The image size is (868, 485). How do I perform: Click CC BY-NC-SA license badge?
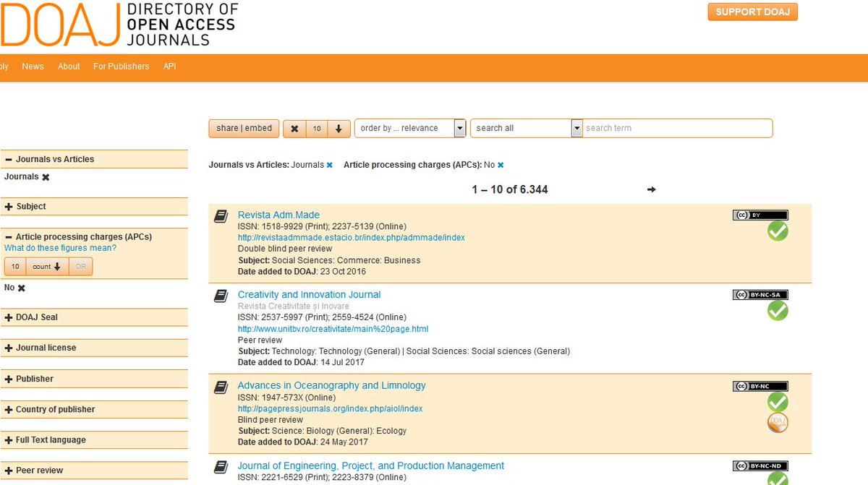(x=760, y=294)
